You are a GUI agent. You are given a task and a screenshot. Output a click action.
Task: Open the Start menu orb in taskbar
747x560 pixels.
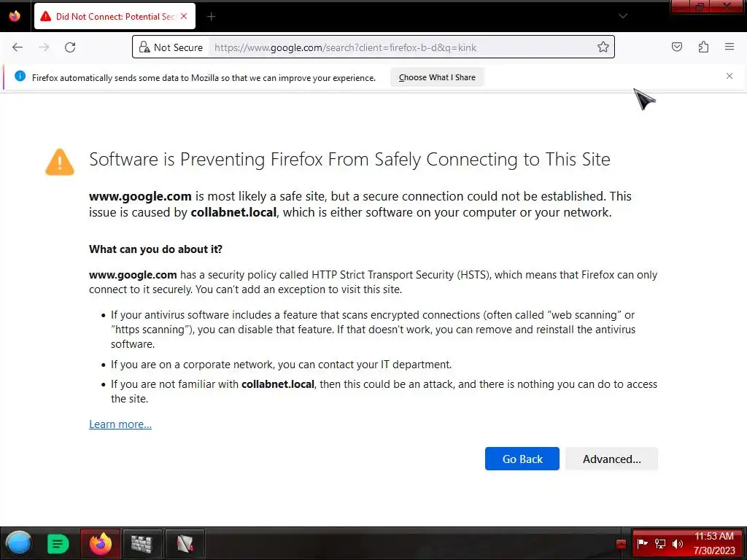[19, 543]
